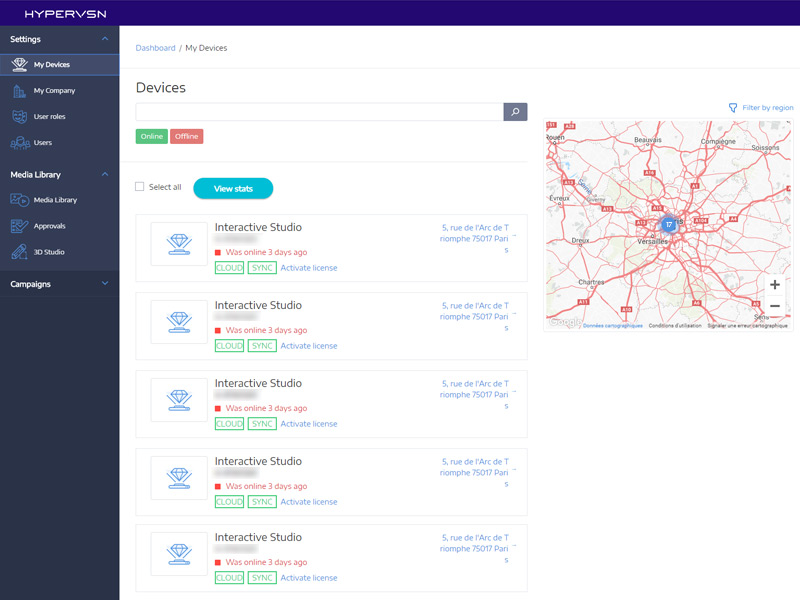This screenshot has height=600, width=800.
Task: Open My Devices icon in sidebar
Action: pyautogui.click(x=19, y=64)
